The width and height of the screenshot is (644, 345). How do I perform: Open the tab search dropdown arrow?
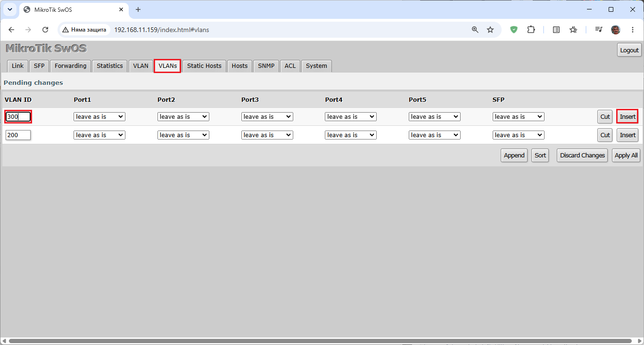click(10, 9)
